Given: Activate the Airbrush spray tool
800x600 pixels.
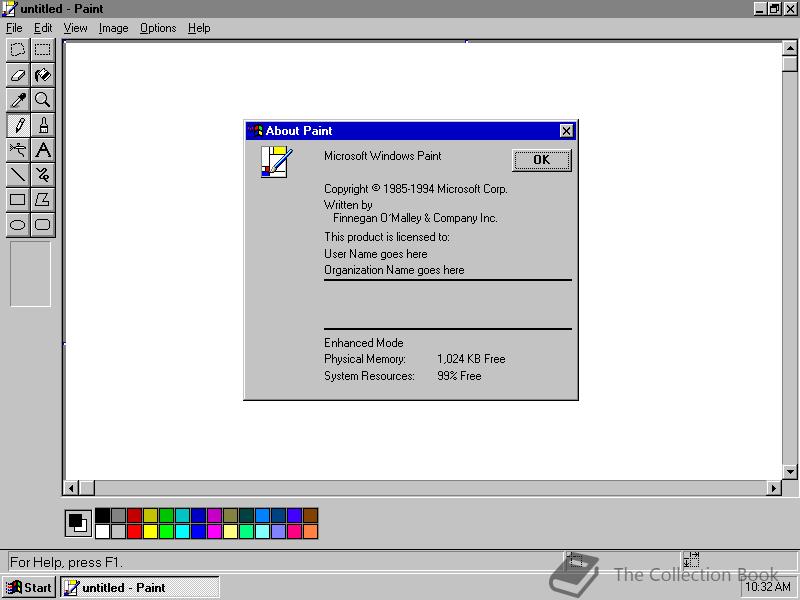Looking at the screenshot, I should tap(18, 150).
